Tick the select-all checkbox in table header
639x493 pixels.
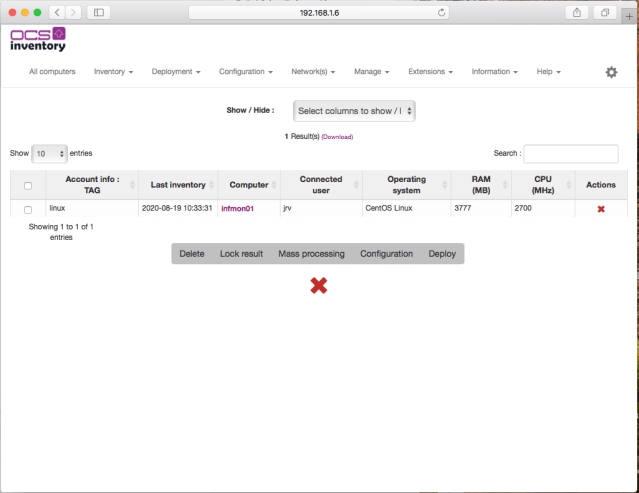pyautogui.click(x=28, y=185)
